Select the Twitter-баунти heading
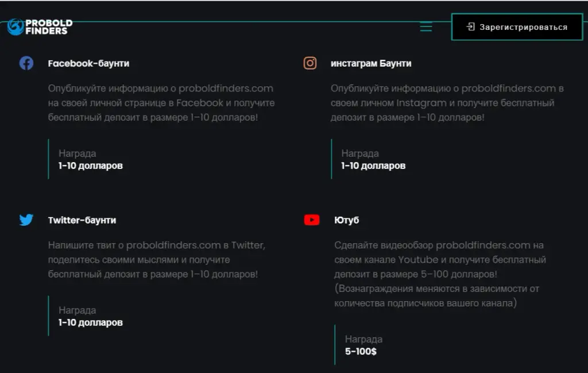The height and width of the screenshot is (373, 588). coord(82,220)
